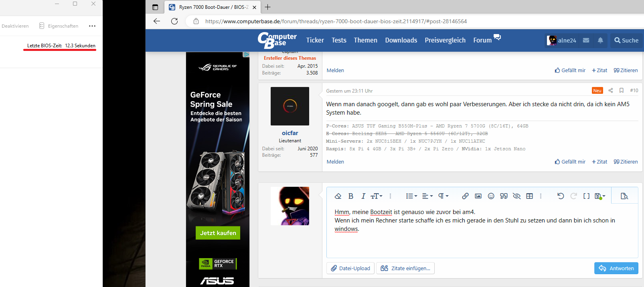Open the smiley emoji picker

tap(491, 196)
